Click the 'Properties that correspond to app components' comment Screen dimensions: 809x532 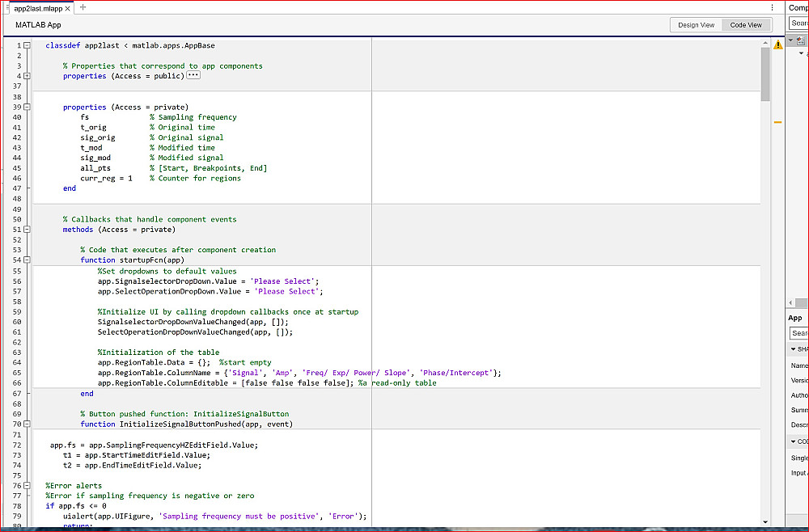tap(163, 66)
